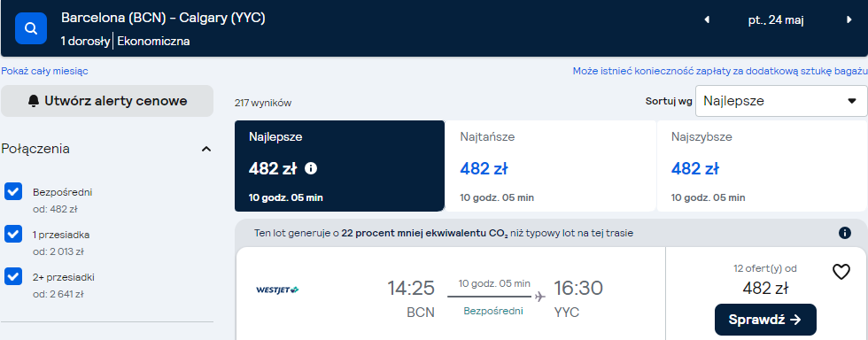Uncheck the 1 przesiadka checkbox

coord(13,235)
